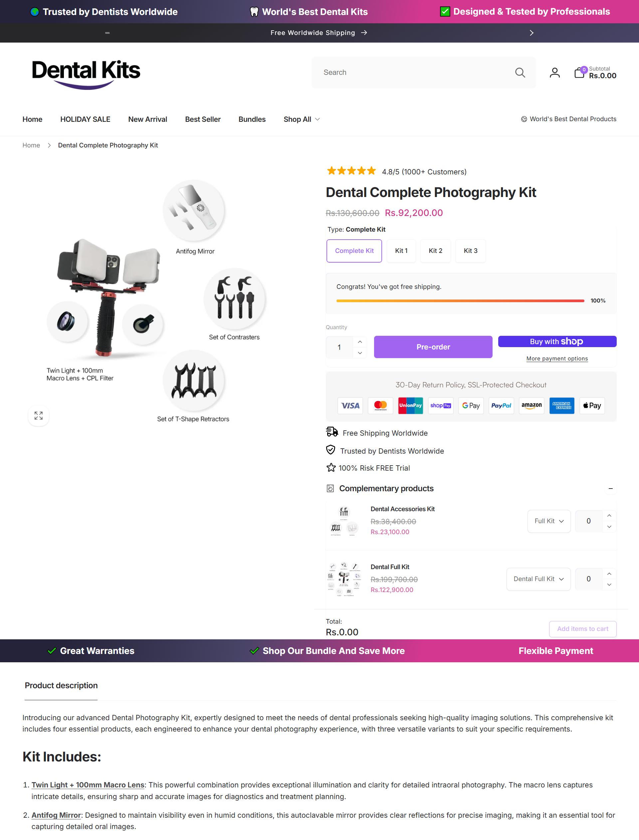Click the PayPal payment icon
639x840 pixels.
[x=501, y=405]
